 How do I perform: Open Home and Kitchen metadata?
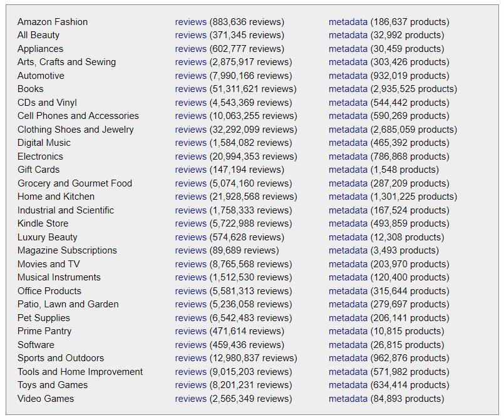pyautogui.click(x=347, y=197)
